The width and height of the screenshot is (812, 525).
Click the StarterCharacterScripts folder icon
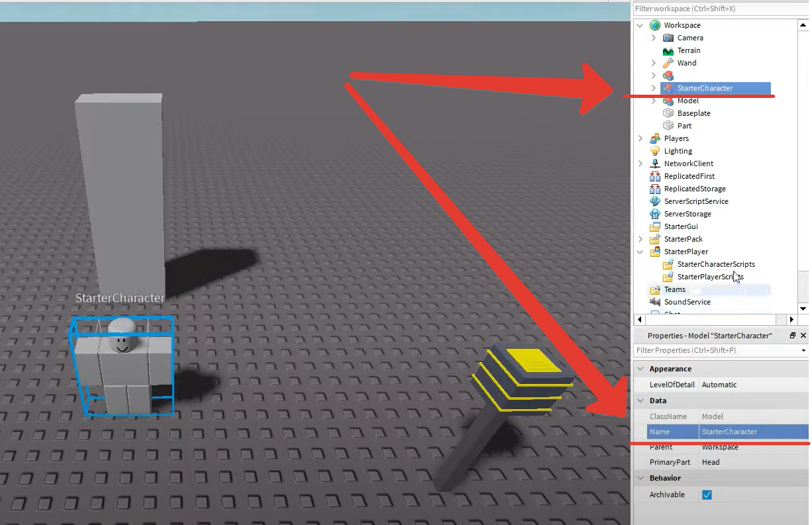(x=668, y=264)
